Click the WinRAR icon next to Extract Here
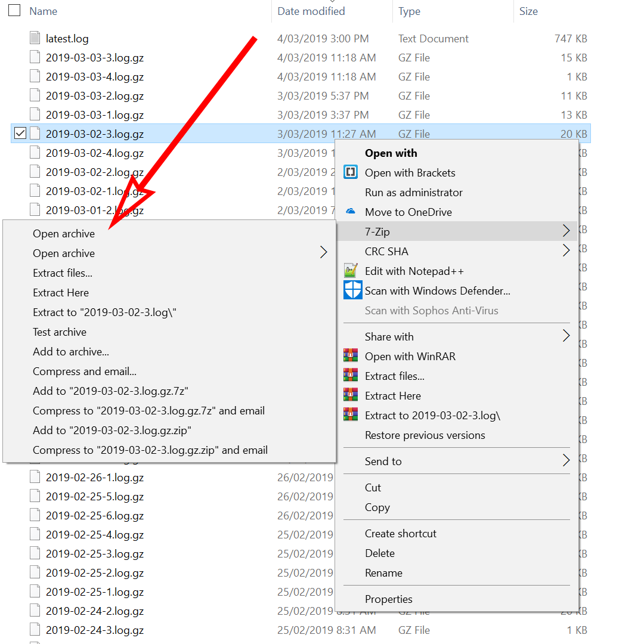Image resolution: width=644 pixels, height=644 pixels. (352, 395)
